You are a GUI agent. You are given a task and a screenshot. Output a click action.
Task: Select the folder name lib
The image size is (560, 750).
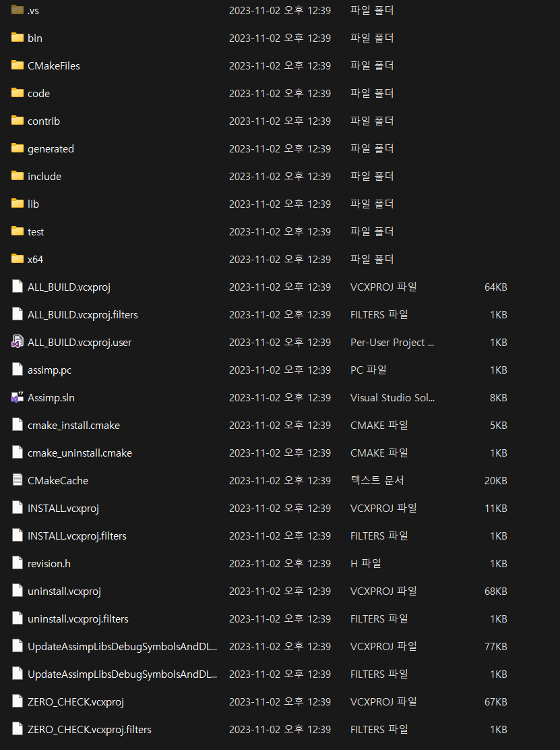pyautogui.click(x=33, y=204)
